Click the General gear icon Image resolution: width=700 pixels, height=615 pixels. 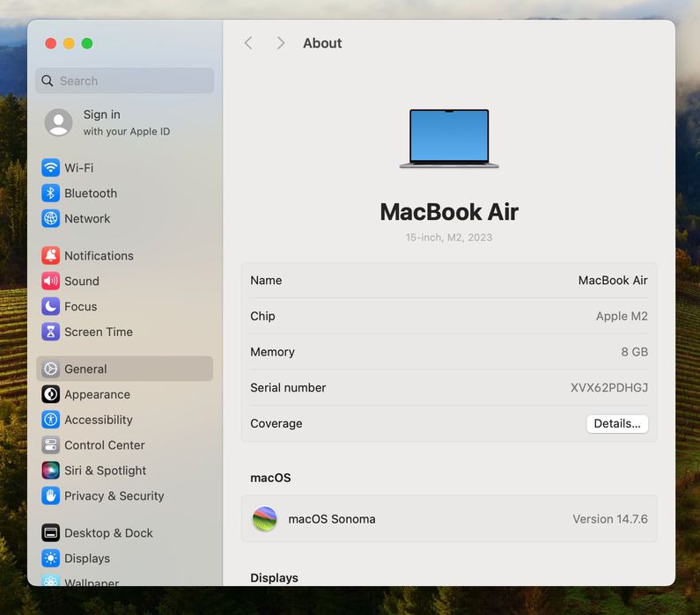point(50,369)
